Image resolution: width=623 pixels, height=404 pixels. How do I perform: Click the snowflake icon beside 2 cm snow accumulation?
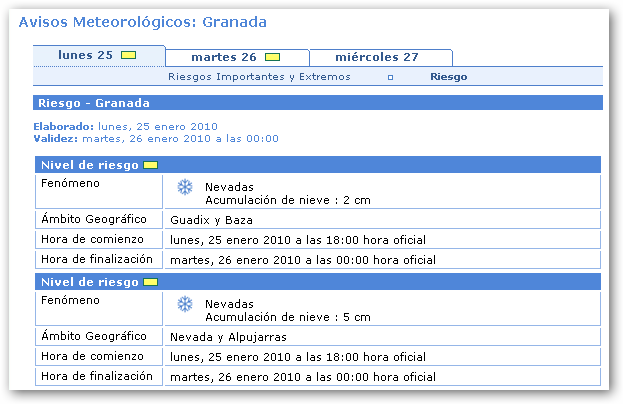point(184,187)
